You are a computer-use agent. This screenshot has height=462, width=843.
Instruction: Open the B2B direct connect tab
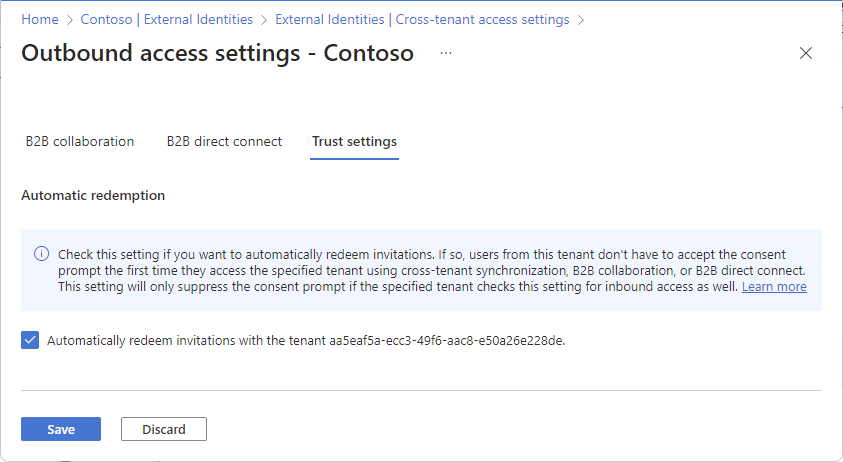(224, 142)
